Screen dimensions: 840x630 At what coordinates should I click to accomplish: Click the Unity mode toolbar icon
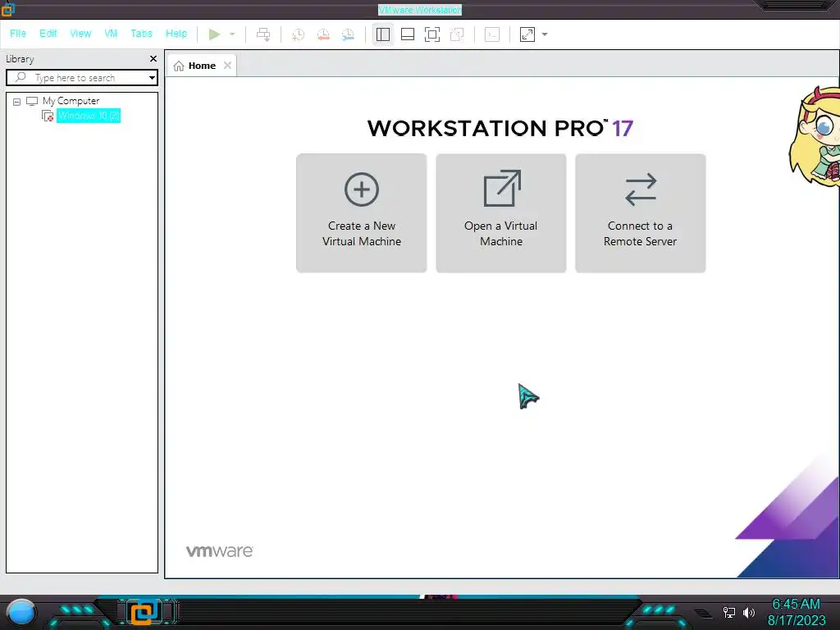[x=457, y=34]
